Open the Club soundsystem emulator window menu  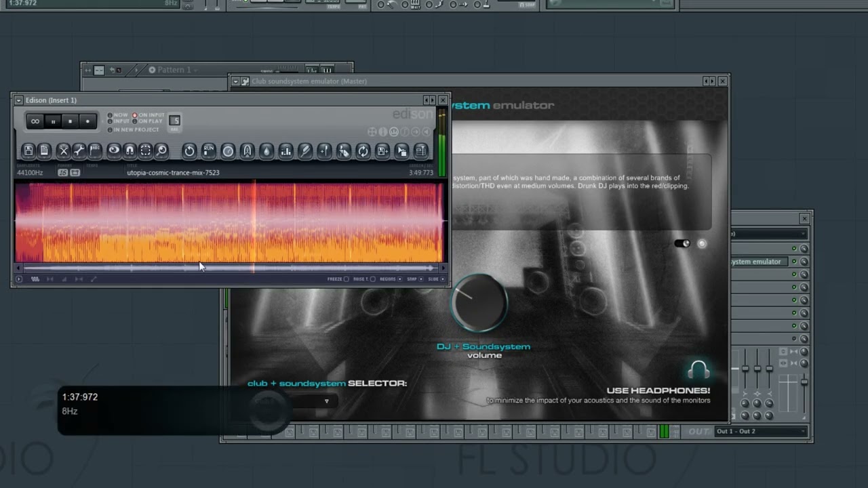pyautogui.click(x=235, y=81)
